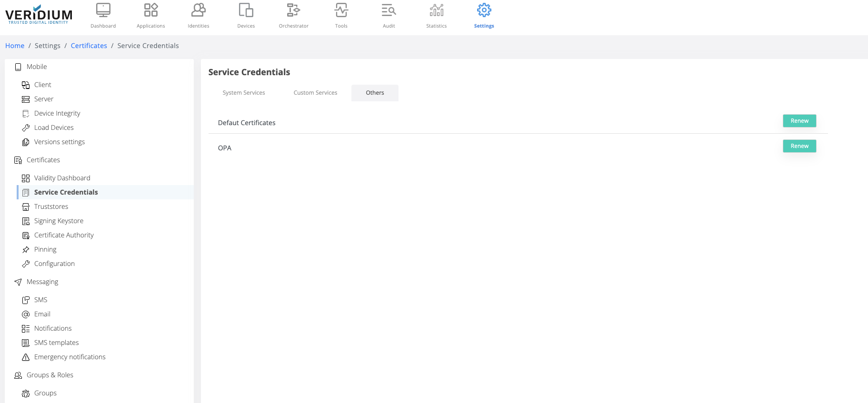Expand the Groups & Roles sidebar section
This screenshot has width=868, height=403.
(50, 375)
